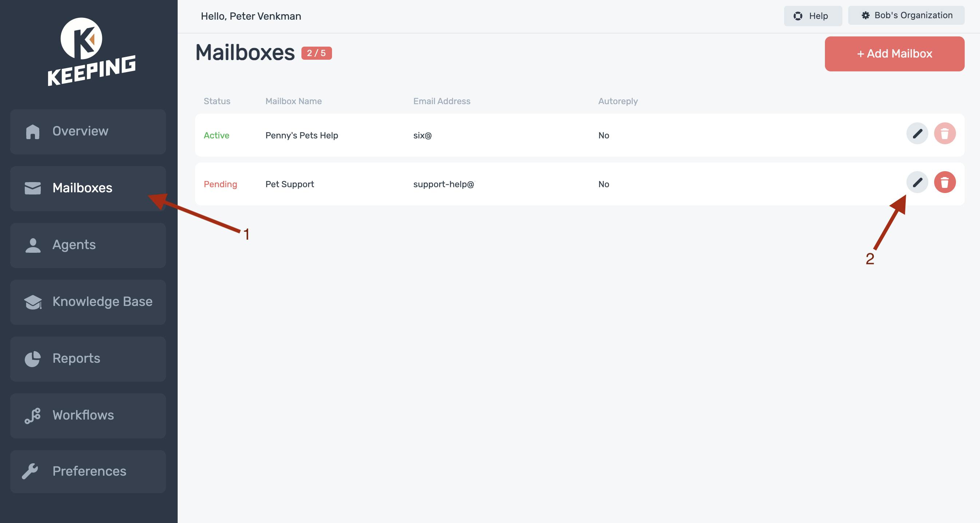
Task: Click Autoreply No for Pet Support
Action: click(x=603, y=184)
